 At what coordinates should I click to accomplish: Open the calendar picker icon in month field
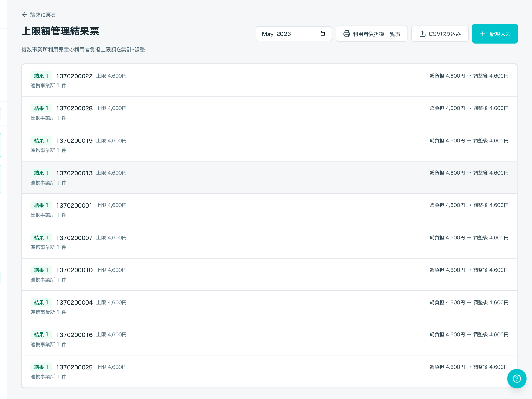click(x=323, y=34)
